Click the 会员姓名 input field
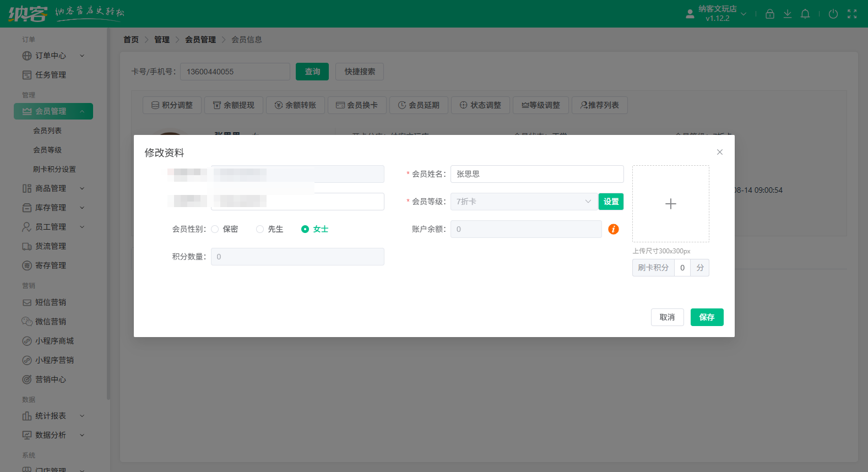 point(536,174)
